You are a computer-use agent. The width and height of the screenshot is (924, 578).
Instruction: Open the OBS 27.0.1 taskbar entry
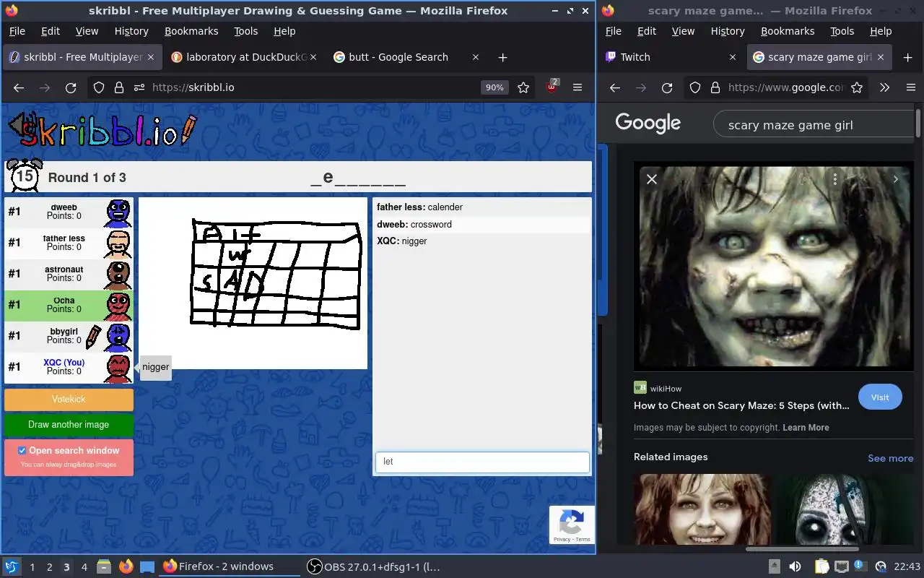coord(374,567)
